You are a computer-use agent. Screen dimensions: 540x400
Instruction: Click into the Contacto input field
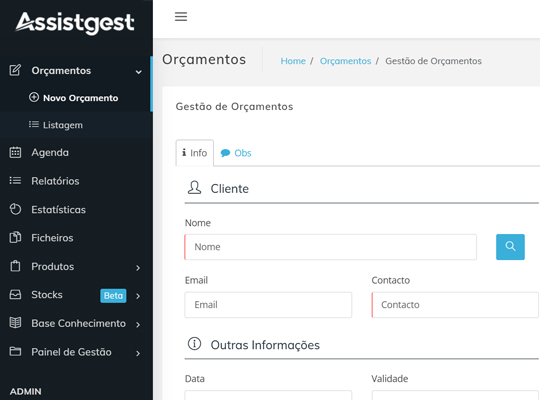[x=455, y=305]
